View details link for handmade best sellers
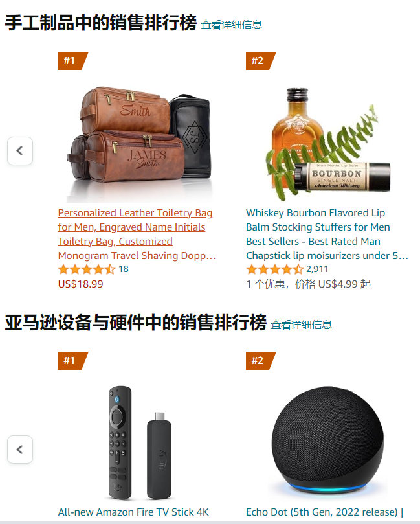 click(232, 25)
